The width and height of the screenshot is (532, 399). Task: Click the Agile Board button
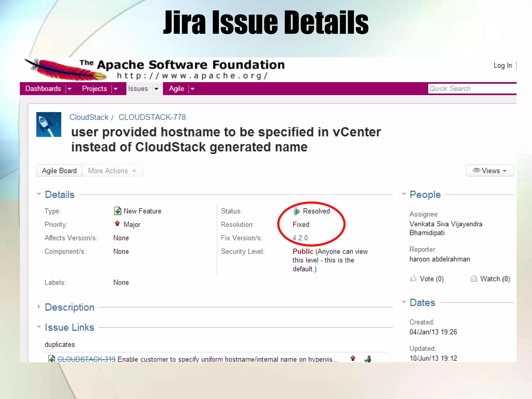(x=59, y=171)
